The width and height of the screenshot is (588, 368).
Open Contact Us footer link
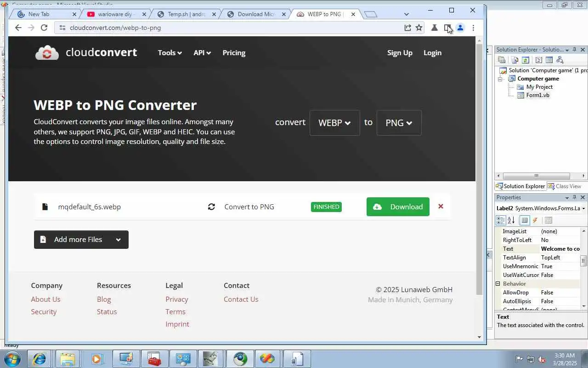click(x=241, y=299)
